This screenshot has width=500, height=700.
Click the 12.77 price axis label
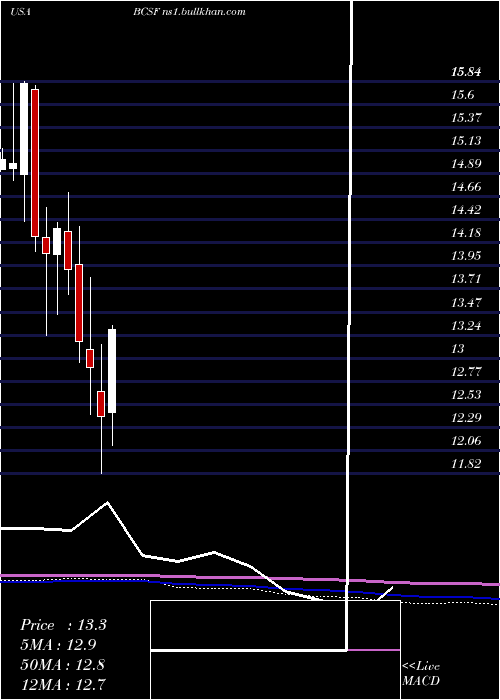[x=466, y=371]
